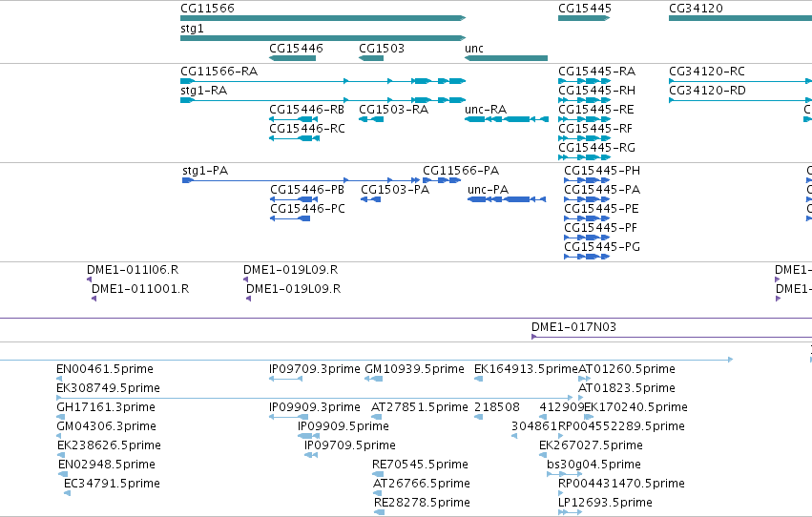Open the unc-PA protein feature
Viewport: 812px width, 517px height.
pyautogui.click(x=507, y=199)
